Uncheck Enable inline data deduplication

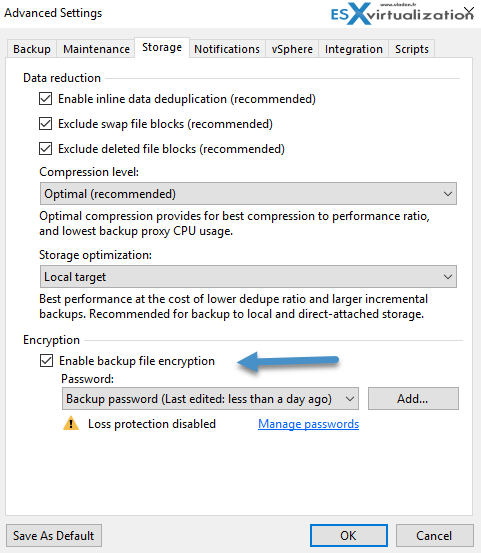(x=45, y=99)
